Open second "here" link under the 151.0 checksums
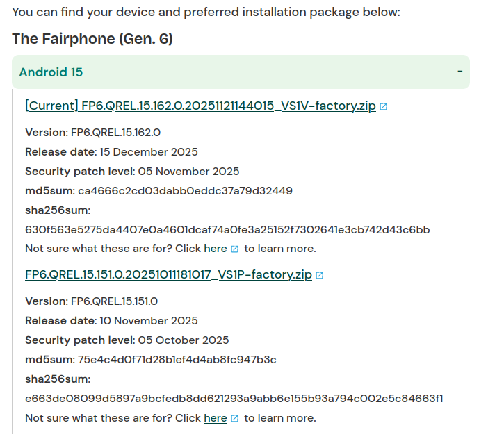This screenshot has width=504, height=448. [x=215, y=418]
